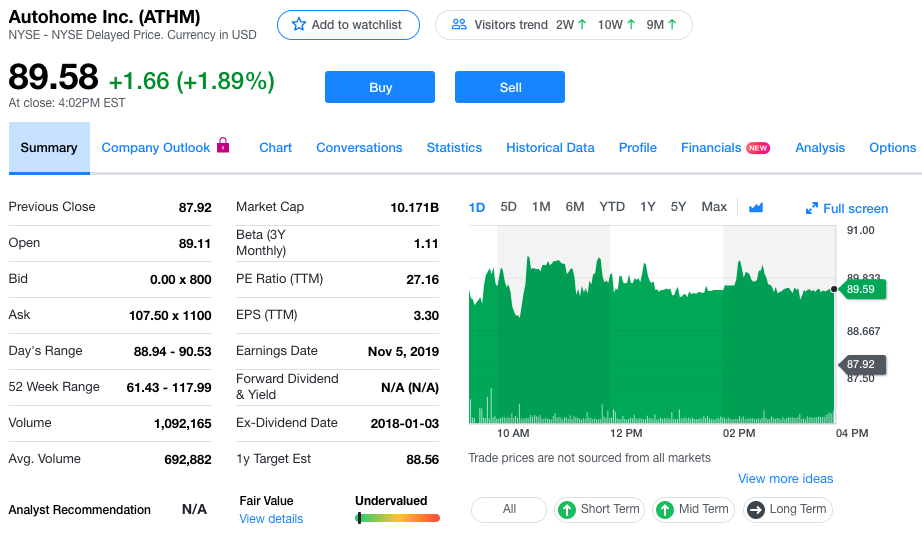
Task: Open the Summary tab
Action: (x=49, y=148)
